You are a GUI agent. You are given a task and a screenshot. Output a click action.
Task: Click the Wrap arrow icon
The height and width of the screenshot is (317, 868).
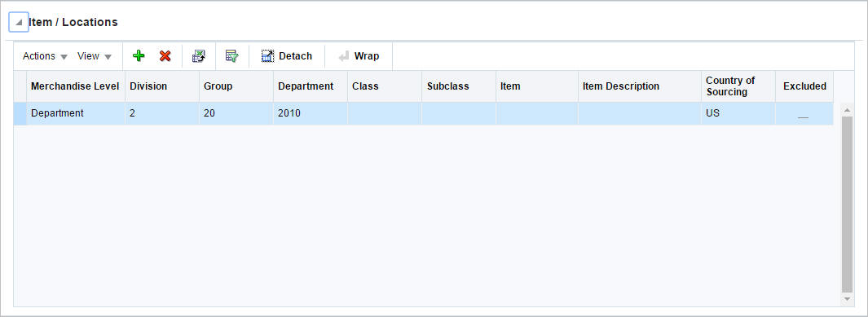tap(344, 56)
